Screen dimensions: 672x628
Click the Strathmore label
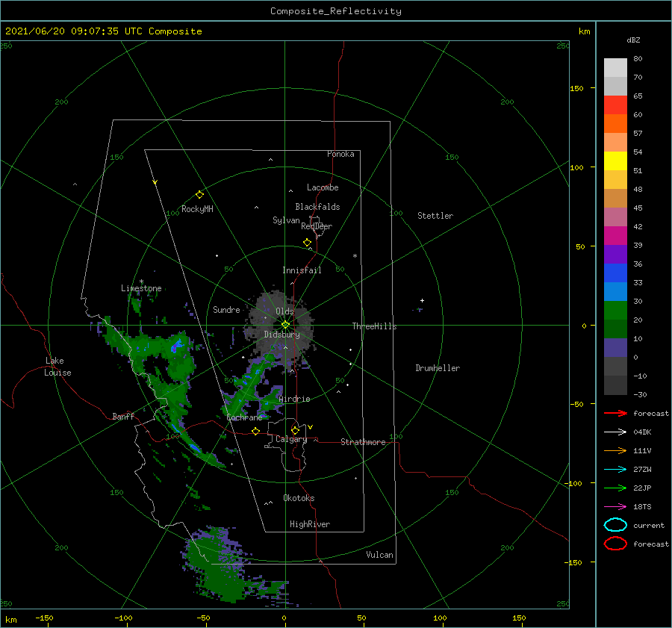coord(363,442)
